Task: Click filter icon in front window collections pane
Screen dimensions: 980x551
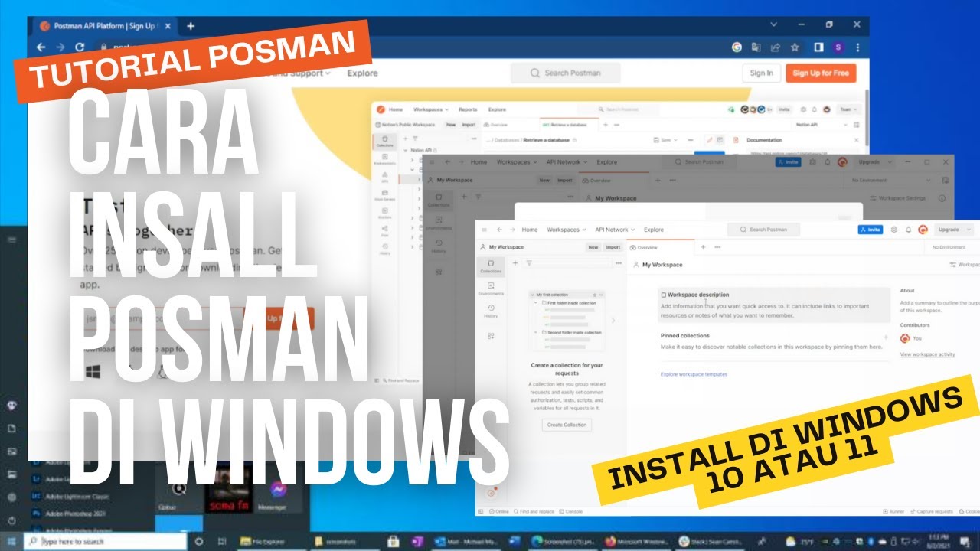Action: [x=528, y=263]
